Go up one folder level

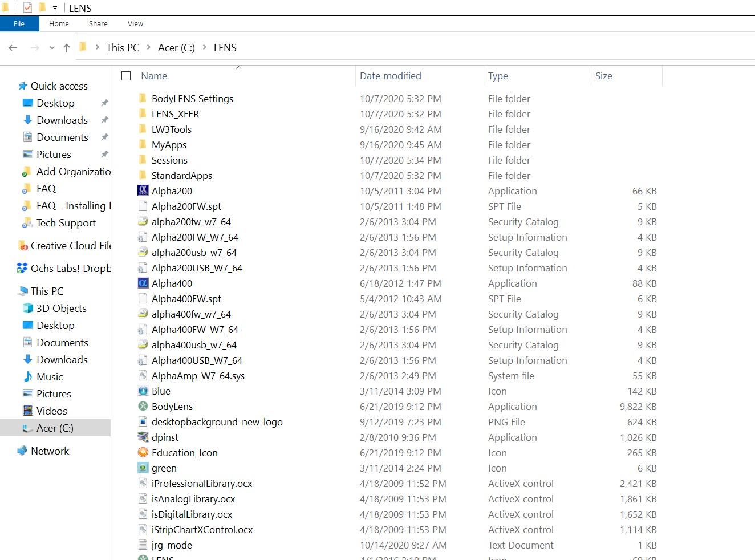click(67, 48)
